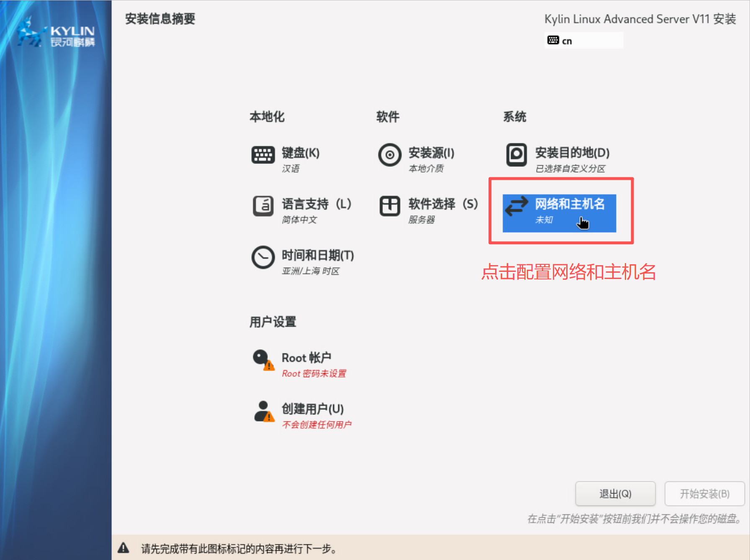Click the network arrows icon
This screenshot has height=560, width=750.
pyautogui.click(x=516, y=206)
